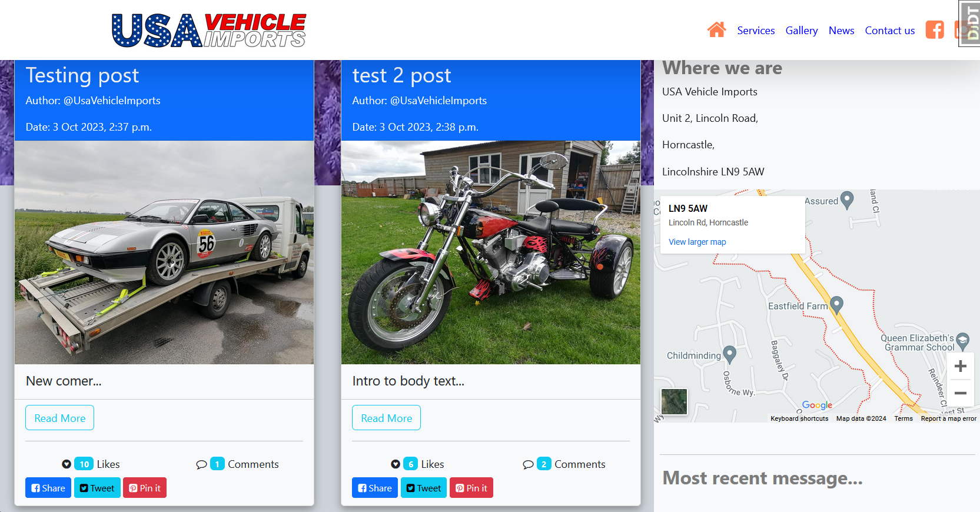
Task: Open the View larger map link
Action: (x=697, y=242)
